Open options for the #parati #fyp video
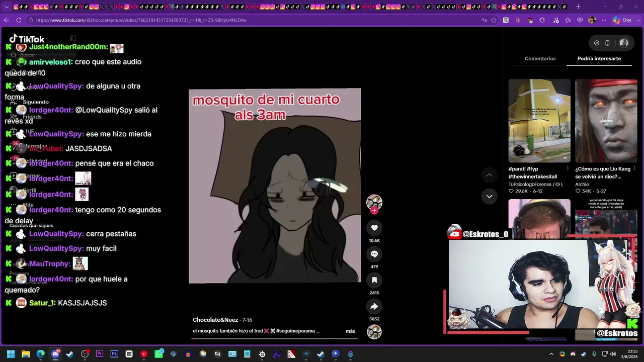 point(568,168)
